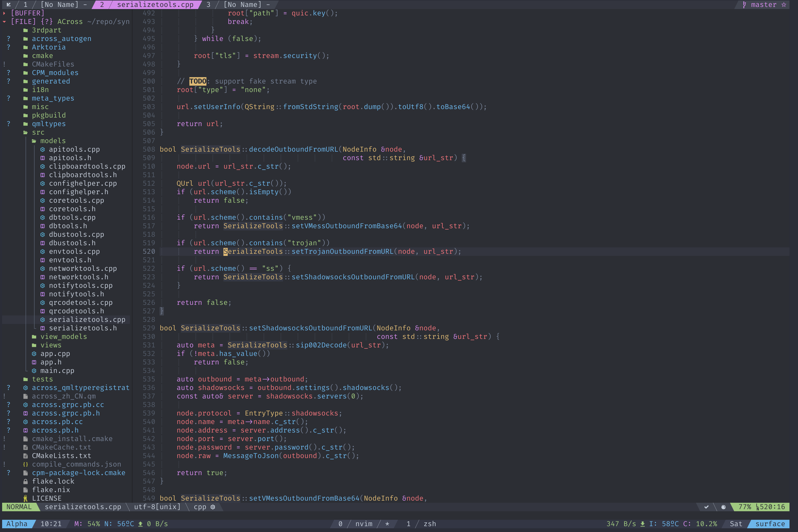Click setTrojanOutboundFromURL on line 520
Viewport: 798px width, 532px height.
tap(342, 252)
